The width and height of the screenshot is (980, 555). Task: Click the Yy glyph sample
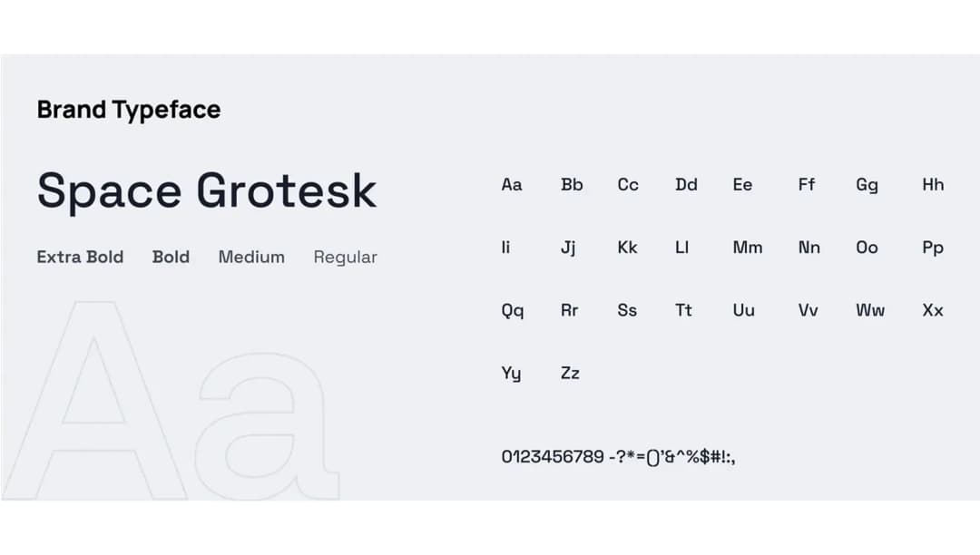511,374
